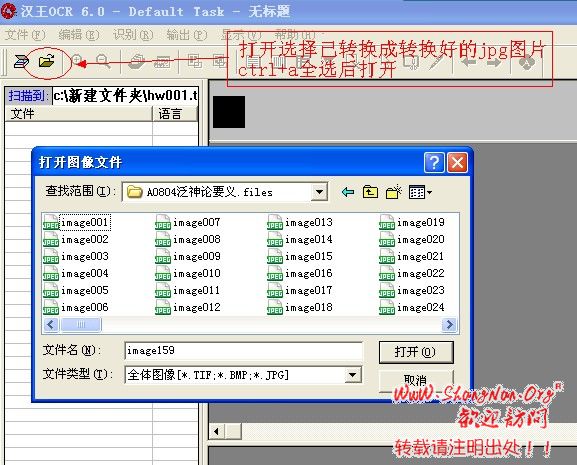The image size is (577, 465).
Task: Select file image011
Action: point(188,290)
